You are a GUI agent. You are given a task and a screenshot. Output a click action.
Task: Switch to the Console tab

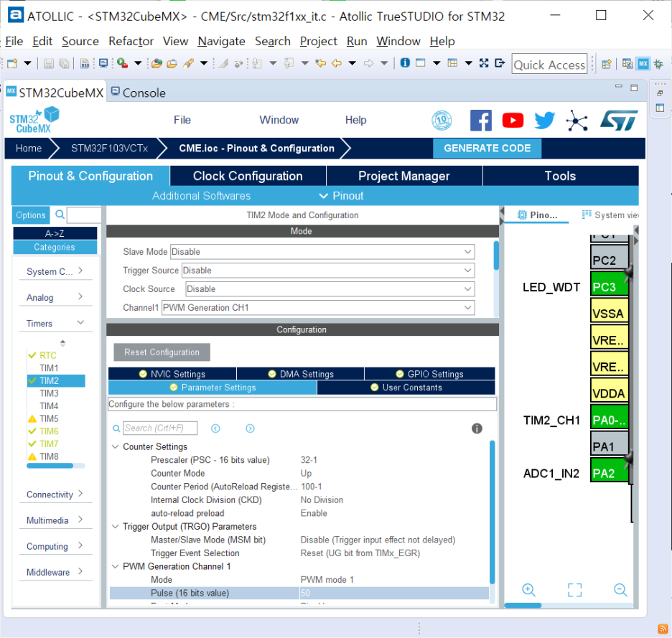coord(139,93)
